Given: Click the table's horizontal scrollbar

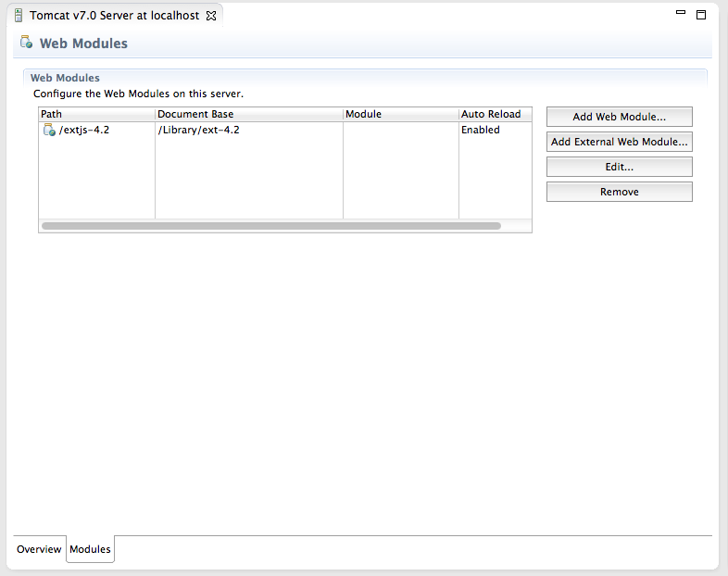Looking at the screenshot, I should (270, 226).
